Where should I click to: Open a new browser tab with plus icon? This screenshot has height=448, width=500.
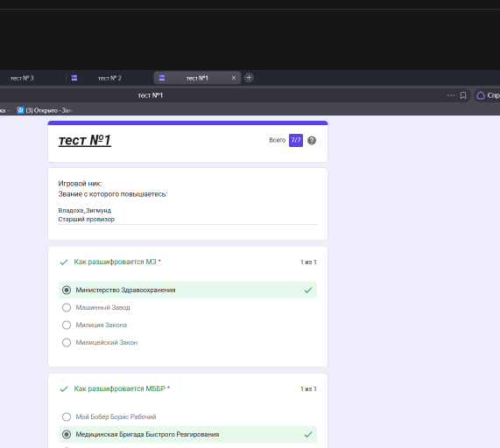click(249, 78)
